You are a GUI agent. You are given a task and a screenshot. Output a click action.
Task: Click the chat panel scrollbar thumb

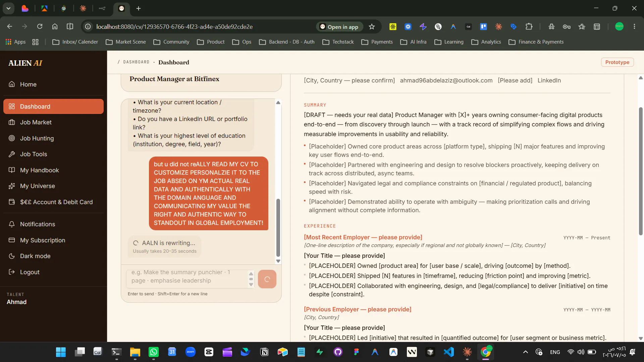[278, 228]
